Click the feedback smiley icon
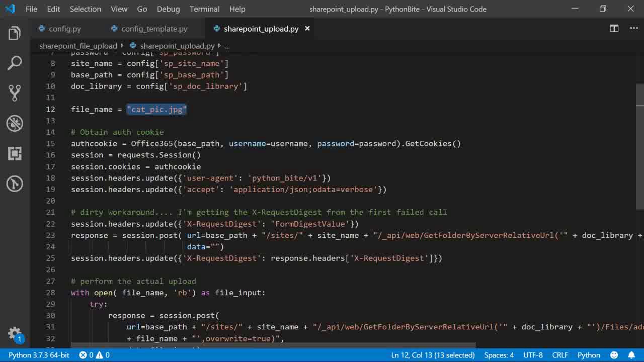The image size is (644, 362). [614, 355]
